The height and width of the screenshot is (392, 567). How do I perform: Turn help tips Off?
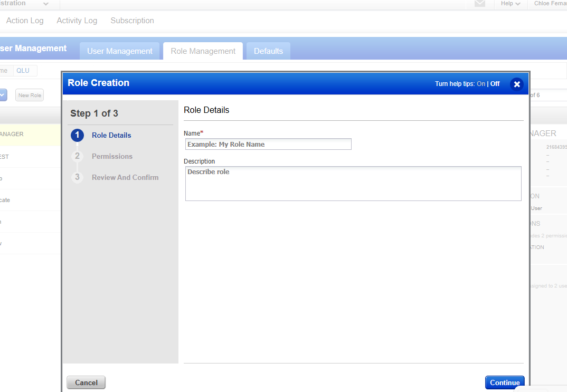(495, 84)
